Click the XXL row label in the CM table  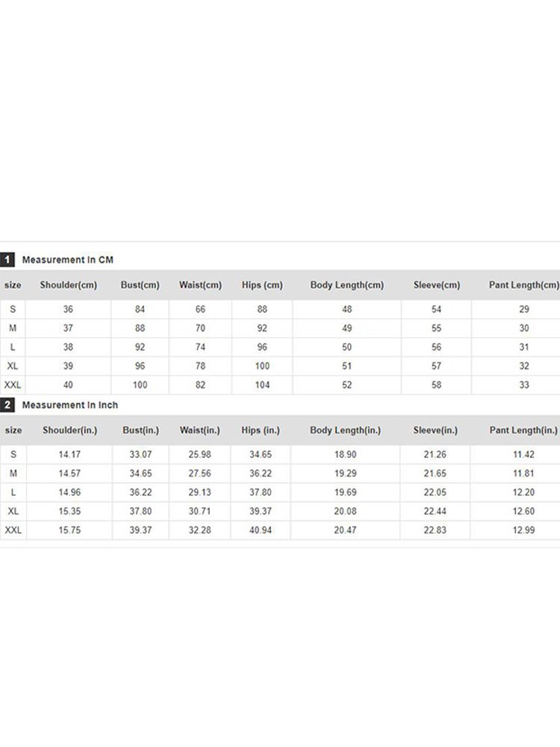click(x=13, y=385)
